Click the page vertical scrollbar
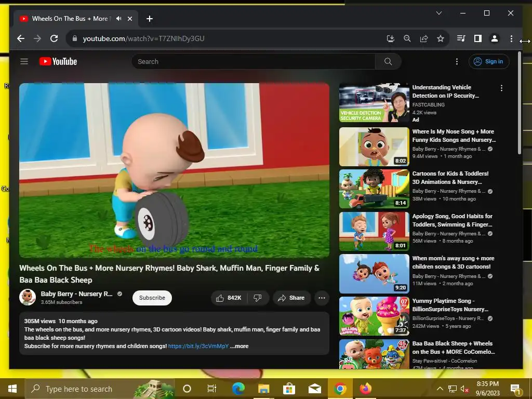 520,102
